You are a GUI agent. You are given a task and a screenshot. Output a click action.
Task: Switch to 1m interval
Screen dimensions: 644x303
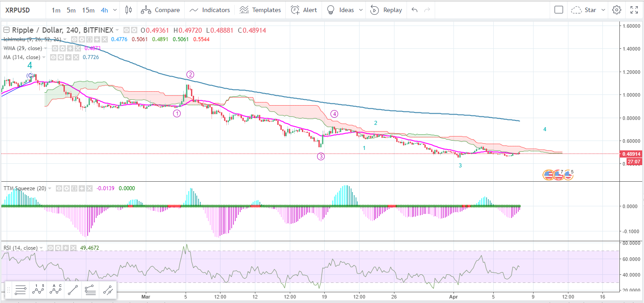[56, 10]
